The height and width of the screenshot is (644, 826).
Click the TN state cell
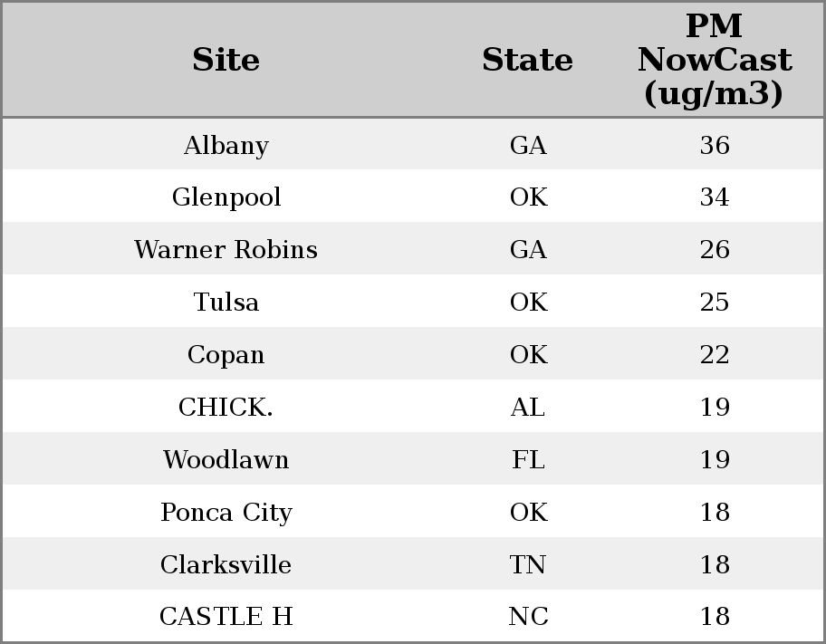click(528, 565)
